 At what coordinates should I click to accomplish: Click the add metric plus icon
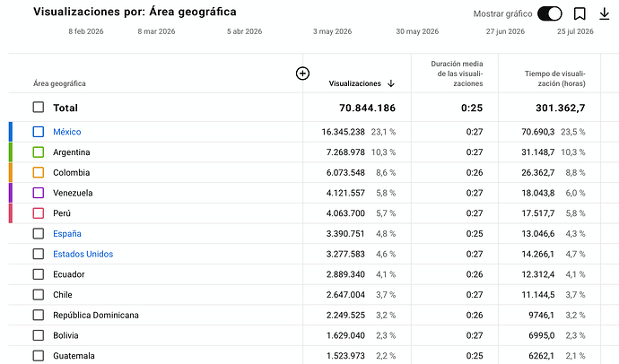[302, 74]
